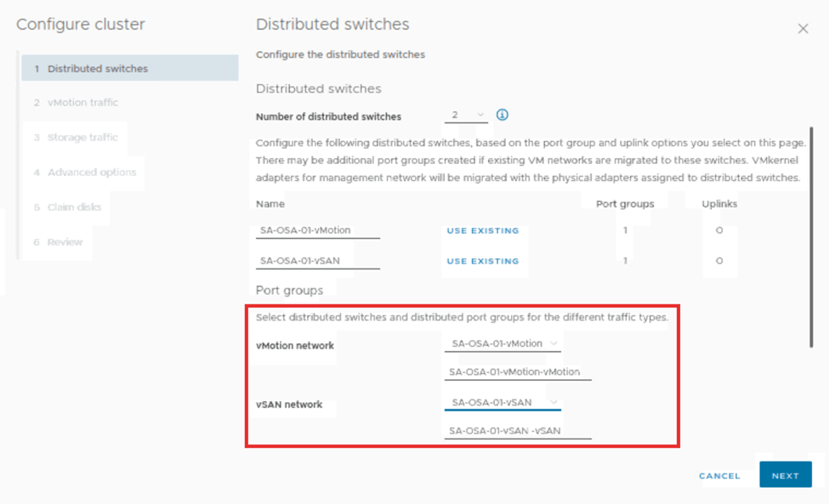The height and width of the screenshot is (504, 829).
Task: Open the Review step
Action: pos(65,242)
